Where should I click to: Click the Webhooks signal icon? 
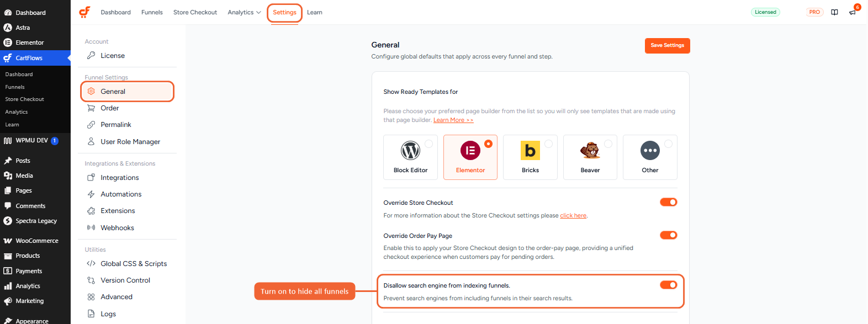[91, 228]
